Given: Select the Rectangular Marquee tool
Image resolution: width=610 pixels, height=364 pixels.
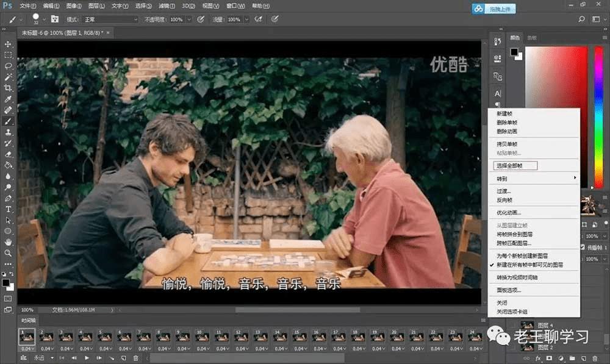Looking at the screenshot, I should [8, 55].
